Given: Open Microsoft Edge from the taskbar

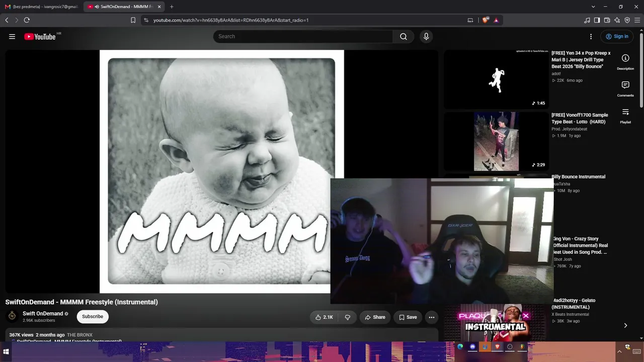Looking at the screenshot, I should click(460, 347).
